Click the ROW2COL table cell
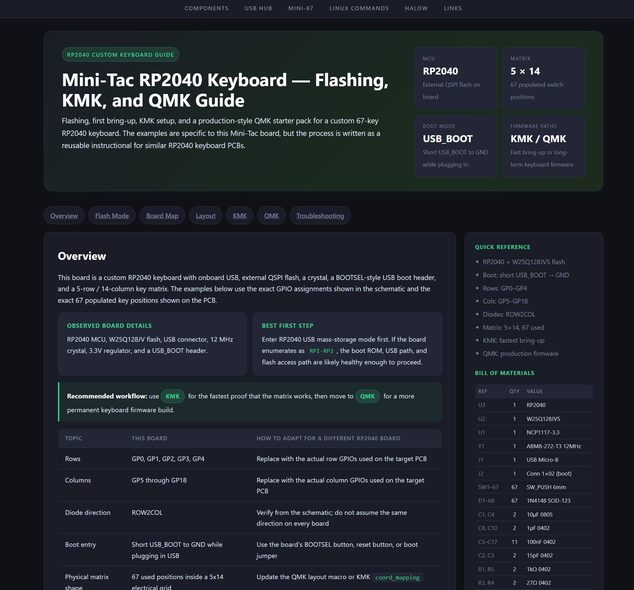Image resolution: width=634 pixels, height=590 pixels. 147,512
